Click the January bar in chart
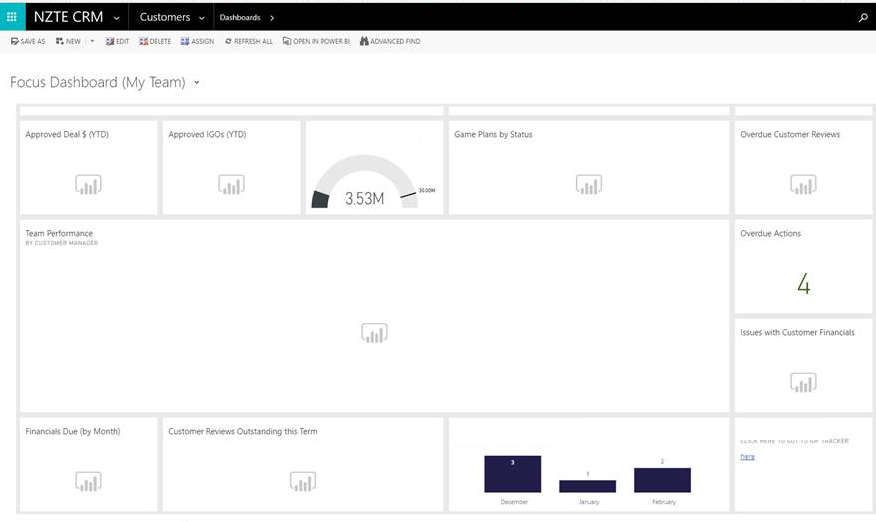The width and height of the screenshot is (876, 522). tap(588, 486)
